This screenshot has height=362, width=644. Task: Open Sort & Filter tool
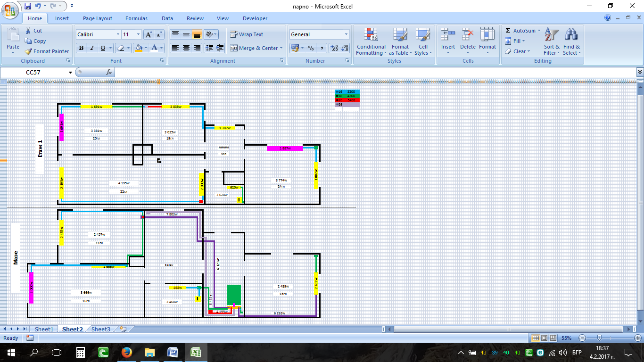pyautogui.click(x=551, y=41)
